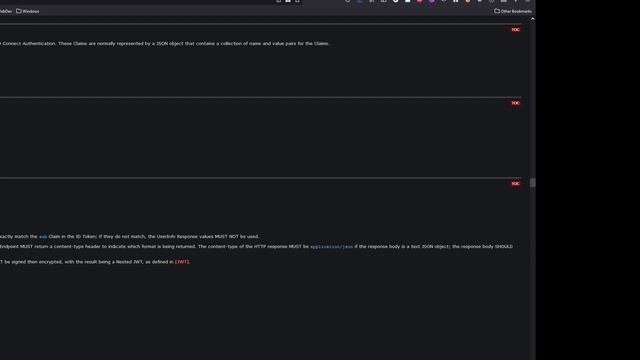Click the sub claim code text
The image size is (640, 360).
pyautogui.click(x=43, y=237)
